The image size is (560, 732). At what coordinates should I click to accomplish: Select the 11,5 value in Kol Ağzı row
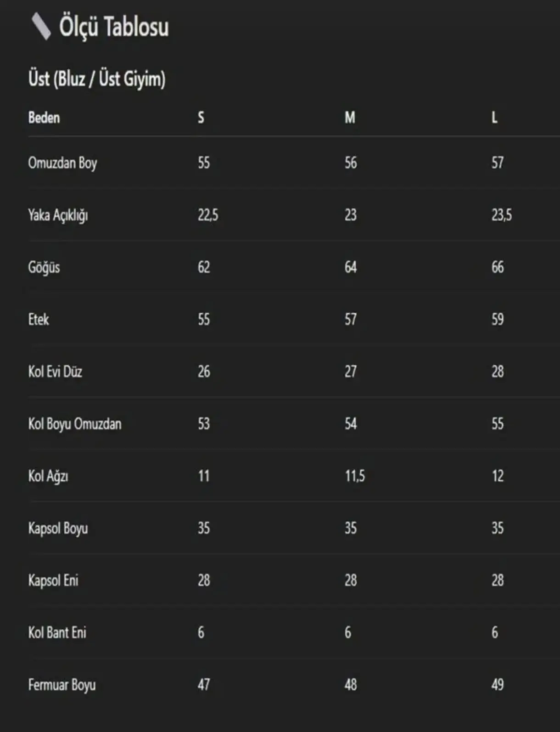coord(355,476)
